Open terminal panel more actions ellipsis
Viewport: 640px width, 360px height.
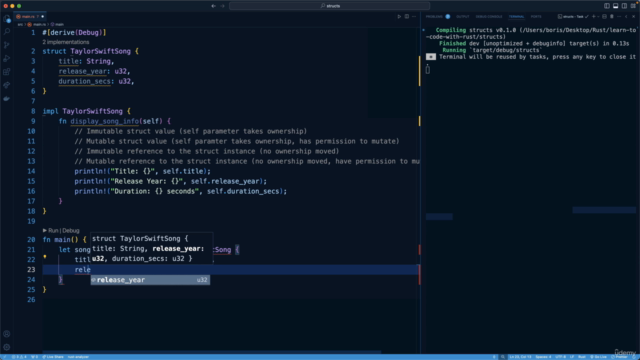point(619,17)
